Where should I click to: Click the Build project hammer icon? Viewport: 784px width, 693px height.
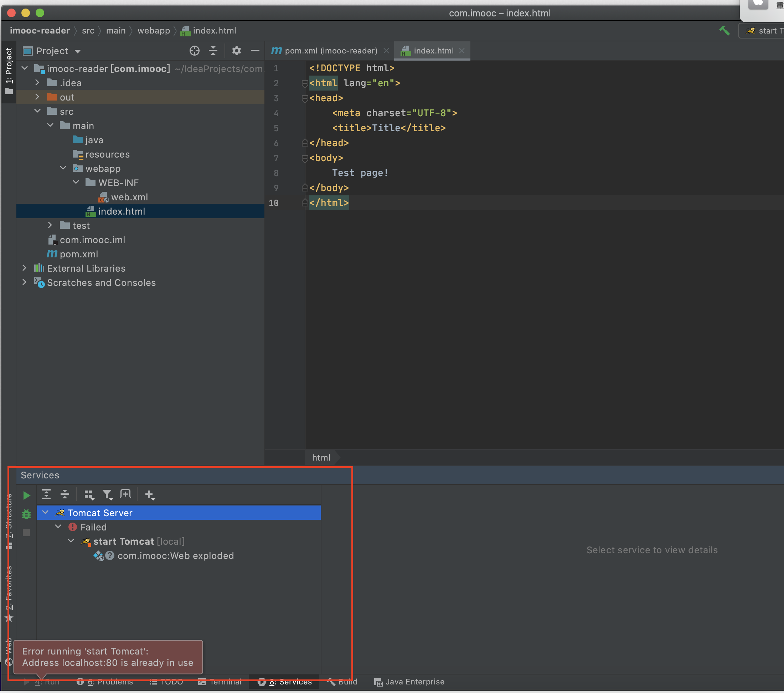coord(724,31)
